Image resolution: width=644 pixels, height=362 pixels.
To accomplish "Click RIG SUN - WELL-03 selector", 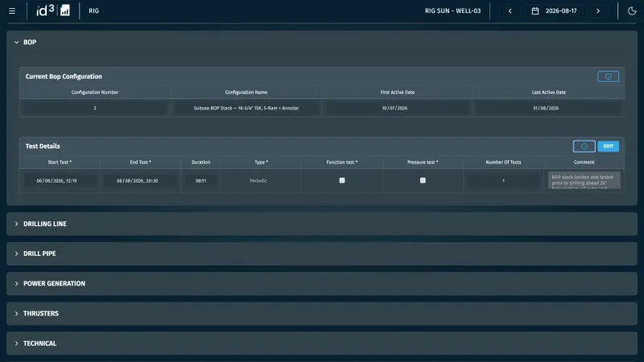I will pos(452,11).
